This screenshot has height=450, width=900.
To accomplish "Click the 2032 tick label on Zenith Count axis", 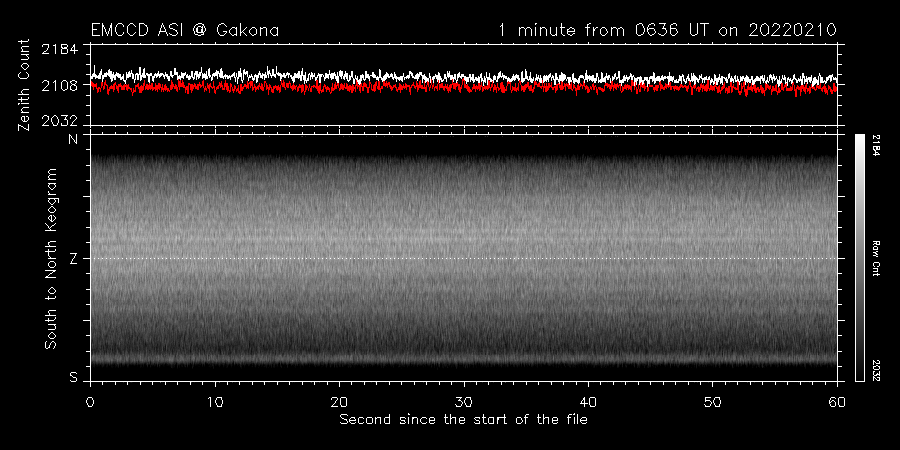I will [60, 121].
